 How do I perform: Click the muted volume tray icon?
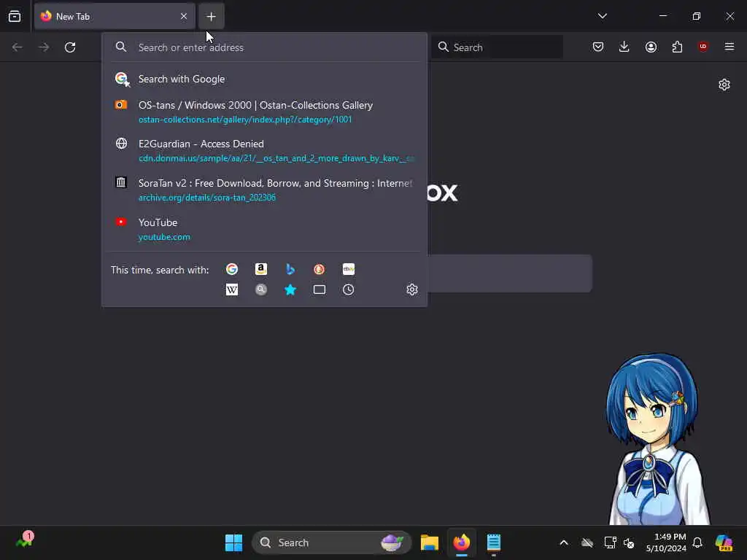point(630,542)
